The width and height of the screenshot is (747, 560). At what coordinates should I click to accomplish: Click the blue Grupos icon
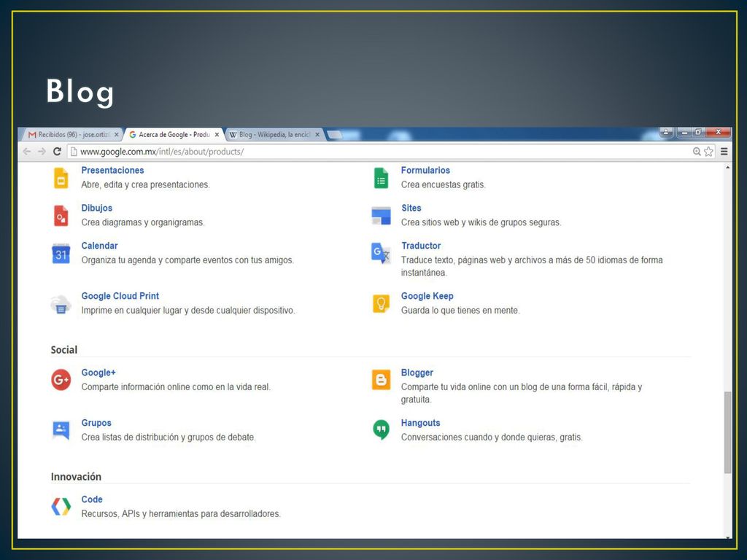[x=61, y=430]
